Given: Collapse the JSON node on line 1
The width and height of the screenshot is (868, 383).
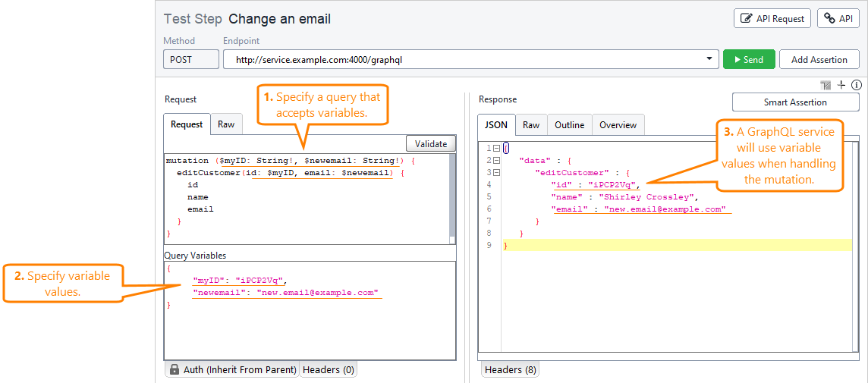Looking at the screenshot, I should (496, 148).
